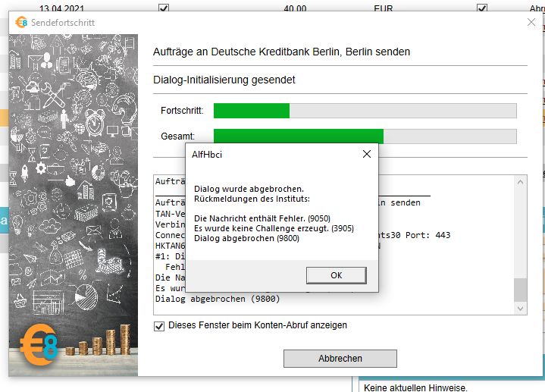Click 'Keine aktuellen Hinweise.' in background window

(415, 387)
